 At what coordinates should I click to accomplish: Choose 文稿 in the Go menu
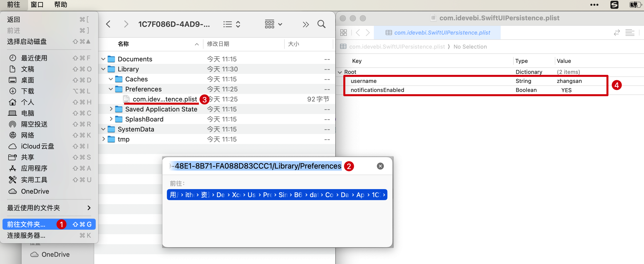pos(49,69)
